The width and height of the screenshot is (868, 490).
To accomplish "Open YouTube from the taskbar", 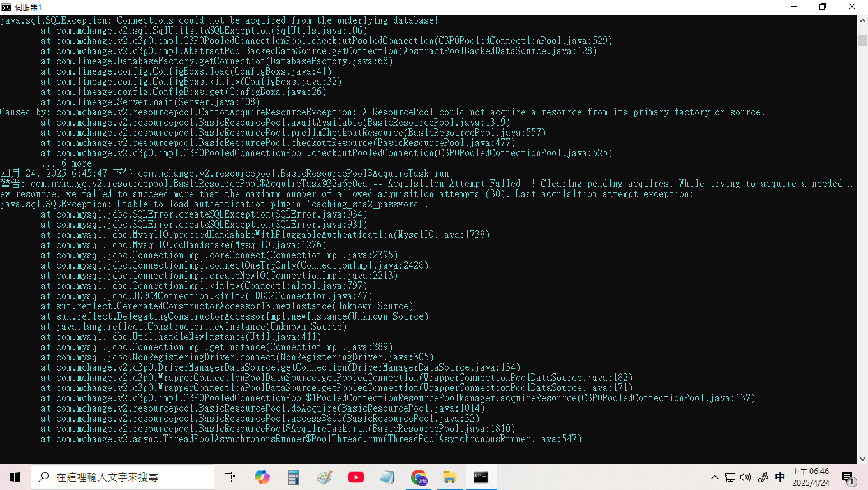I will [x=356, y=477].
